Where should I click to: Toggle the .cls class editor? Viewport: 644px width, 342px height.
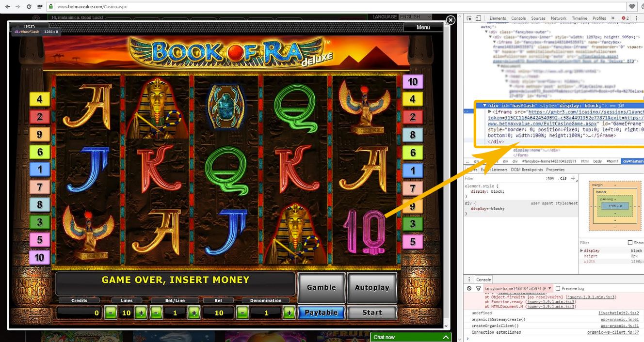[563, 178]
